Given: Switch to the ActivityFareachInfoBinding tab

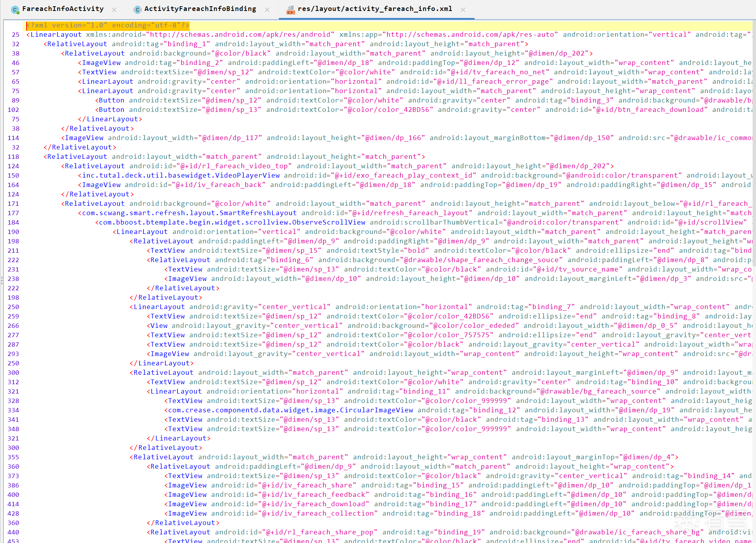Looking at the screenshot, I should [200, 9].
